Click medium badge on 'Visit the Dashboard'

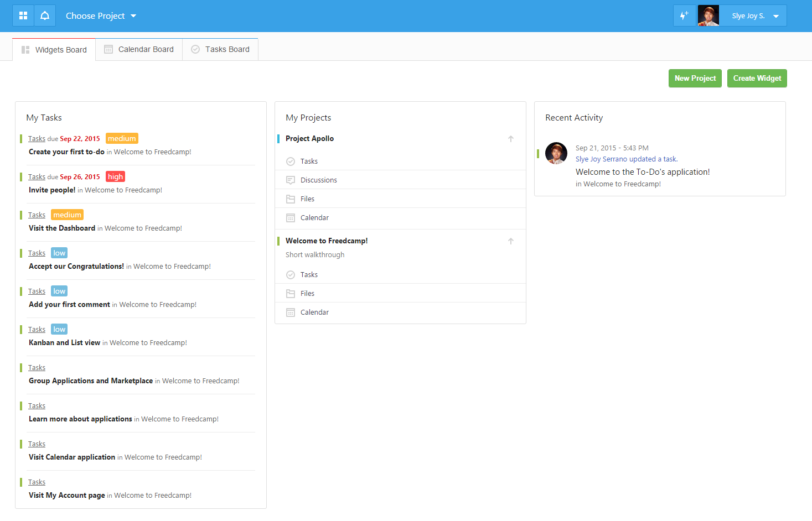67,215
